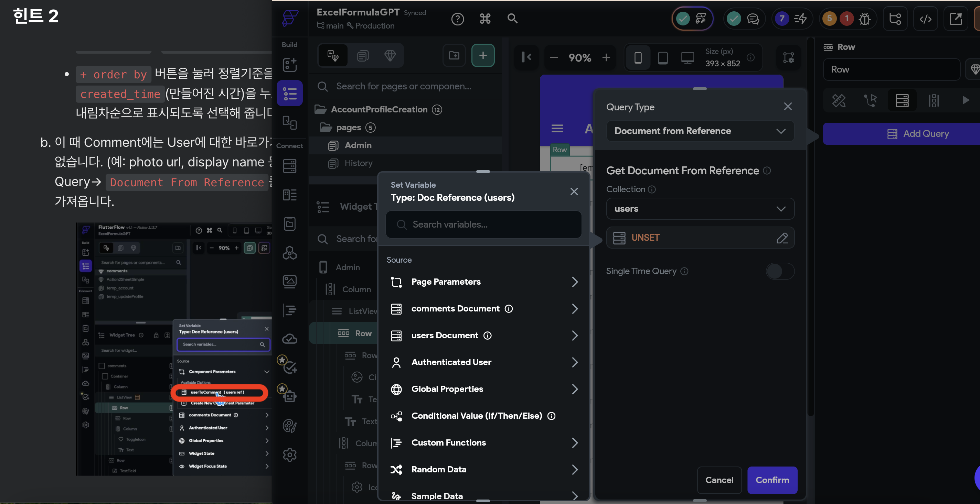This screenshot has height=504, width=980.
Task: Click the open-in-new-window preview icon
Action: (955, 19)
